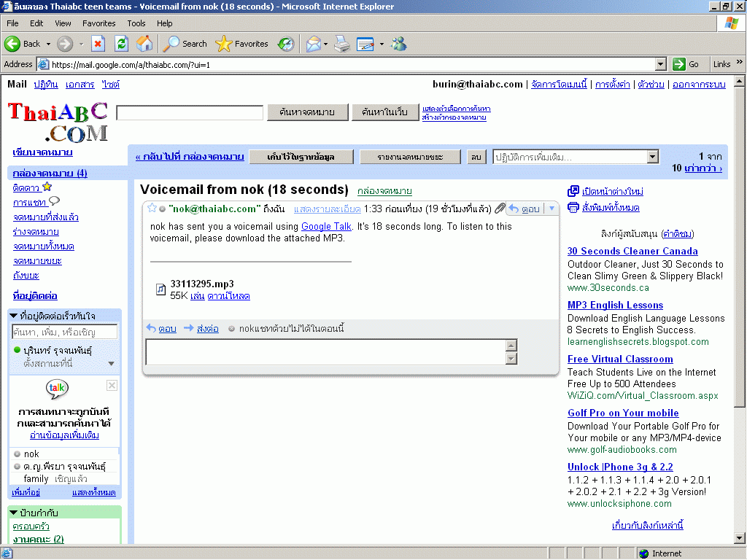Image resolution: width=747 pixels, height=560 pixels.
Task: Collapse the quick contacts panel
Action: pyautogui.click(x=14, y=316)
